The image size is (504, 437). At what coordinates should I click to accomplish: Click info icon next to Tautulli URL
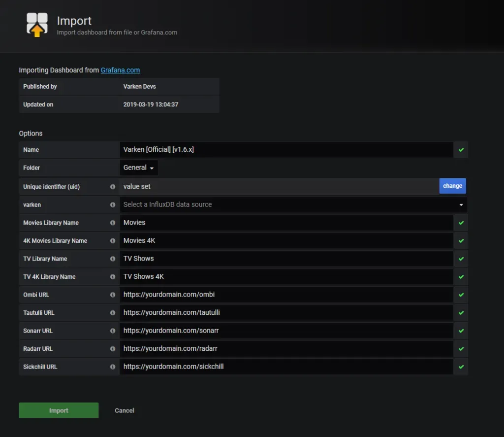[x=113, y=313]
